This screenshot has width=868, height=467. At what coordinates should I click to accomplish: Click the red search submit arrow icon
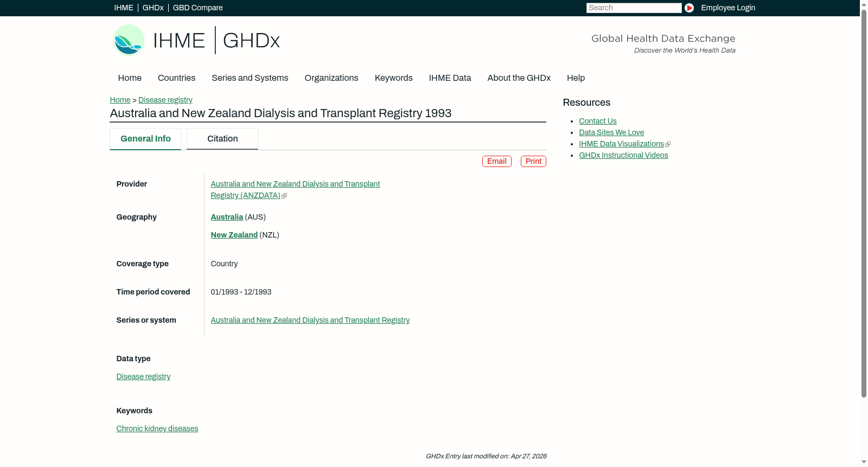[x=689, y=8]
